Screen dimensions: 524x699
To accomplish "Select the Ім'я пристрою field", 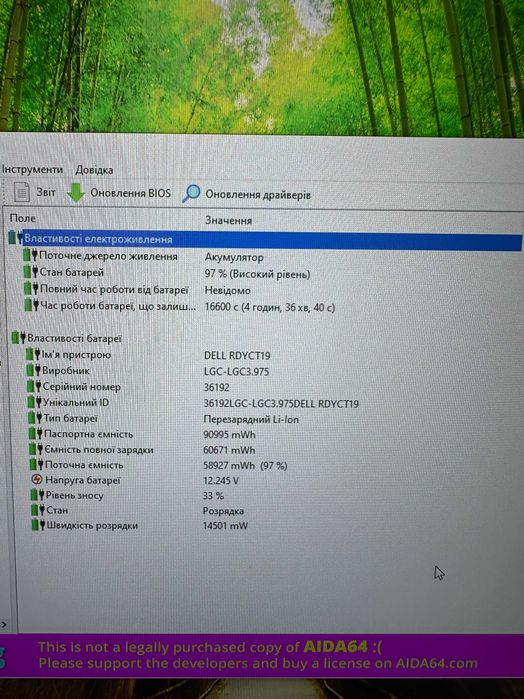I will point(76,355).
